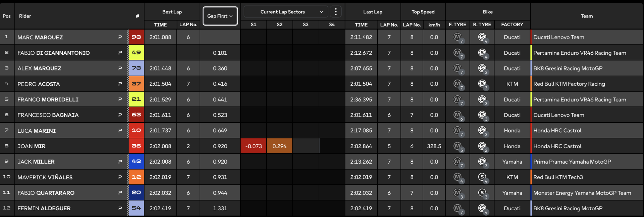The image size is (644, 217).
Task: Click Franco Morbidelli's front tyre icon
Action: click(458, 100)
